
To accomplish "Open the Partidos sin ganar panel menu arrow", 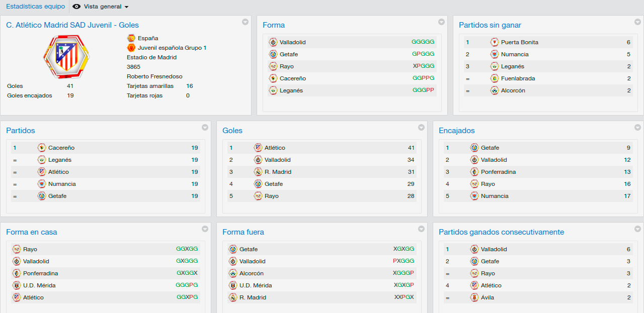I will click(637, 22).
